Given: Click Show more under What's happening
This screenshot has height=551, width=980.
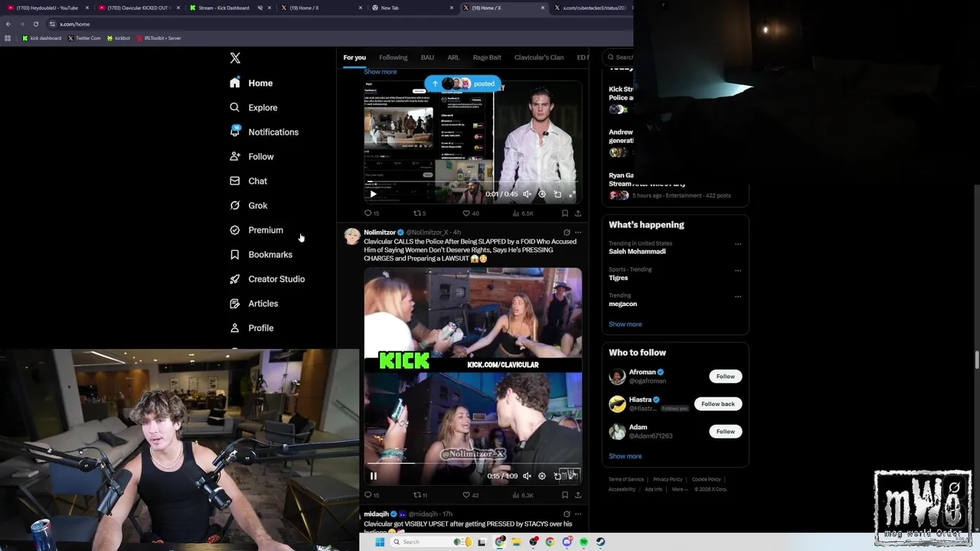Looking at the screenshot, I should 625,324.
